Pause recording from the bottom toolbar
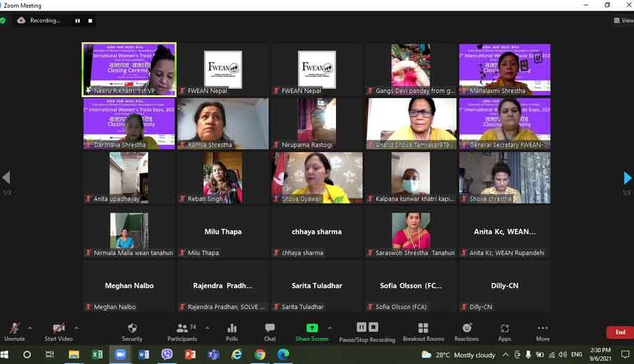634x364 pixels. pyautogui.click(x=361, y=327)
